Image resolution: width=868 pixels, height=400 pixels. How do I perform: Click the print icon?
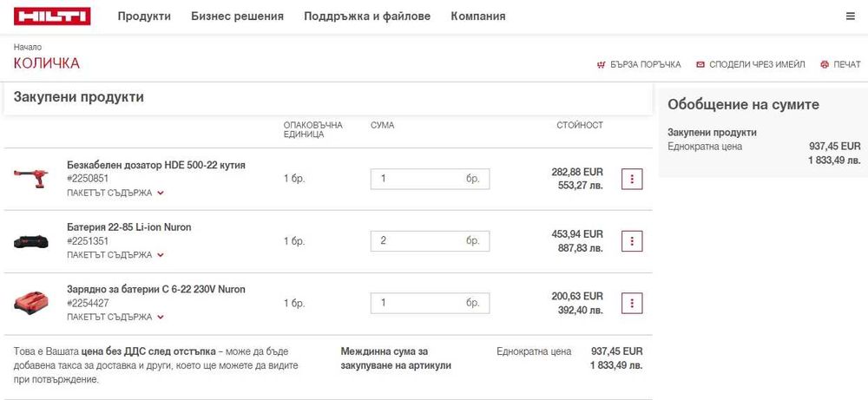(825, 65)
